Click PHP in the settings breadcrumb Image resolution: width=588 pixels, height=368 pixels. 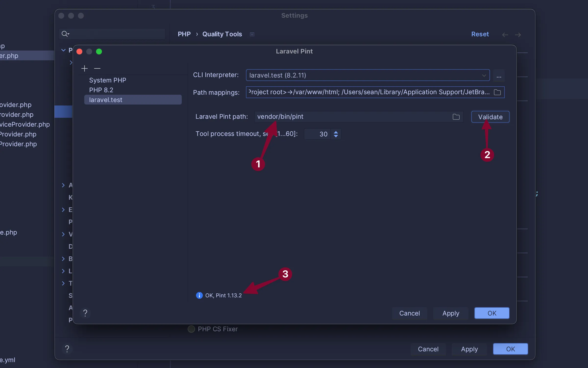pos(184,34)
